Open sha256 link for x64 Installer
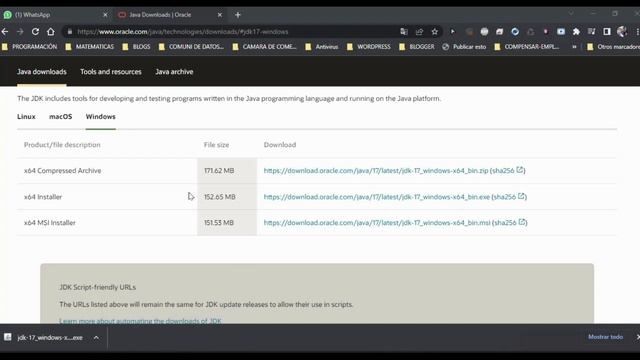640x360 pixels. [509, 197]
